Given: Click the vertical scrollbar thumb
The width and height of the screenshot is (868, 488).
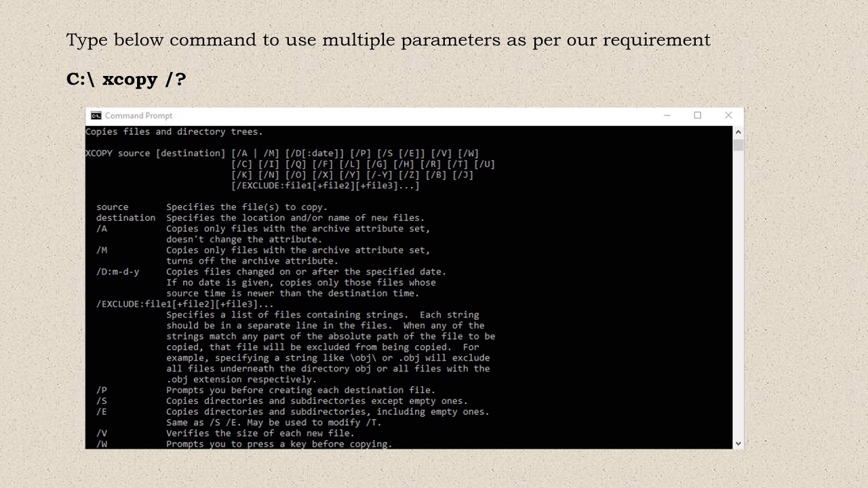Looking at the screenshot, I should click(738, 145).
